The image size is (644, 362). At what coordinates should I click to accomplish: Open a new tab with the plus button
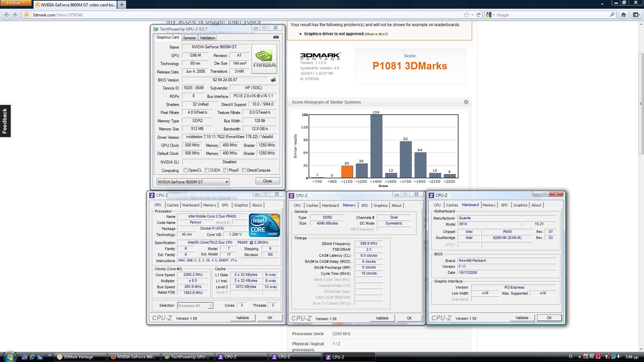[x=122, y=5]
